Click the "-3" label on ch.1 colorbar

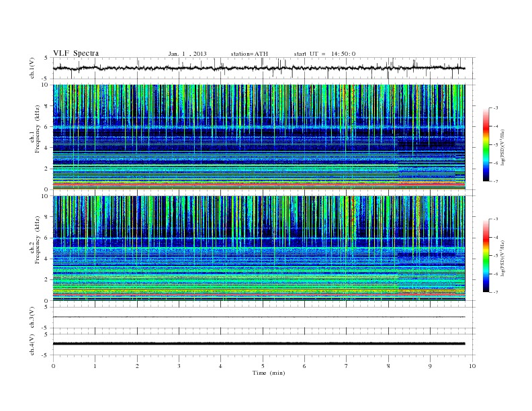pyautogui.click(x=496, y=108)
